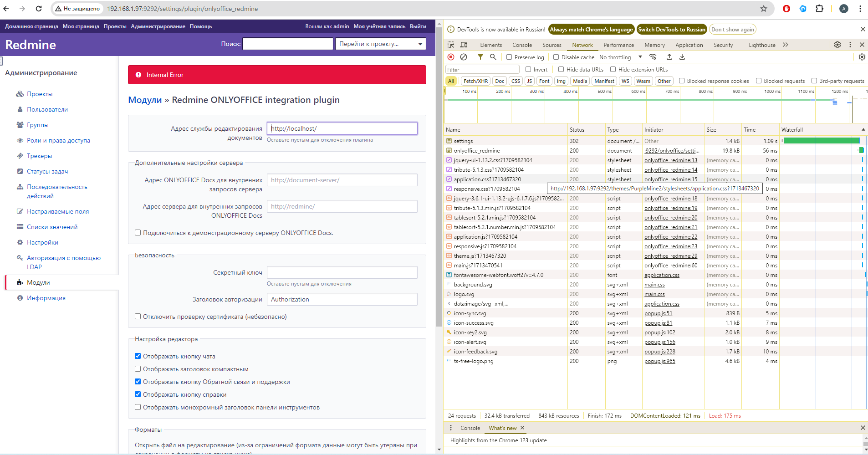This screenshot has width=868, height=455.
Task: Open the Модули breadcrumb link
Action: point(145,100)
